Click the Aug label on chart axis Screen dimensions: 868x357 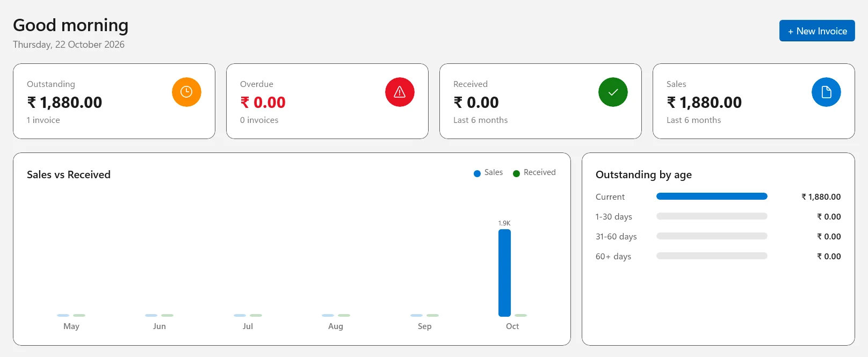point(336,326)
